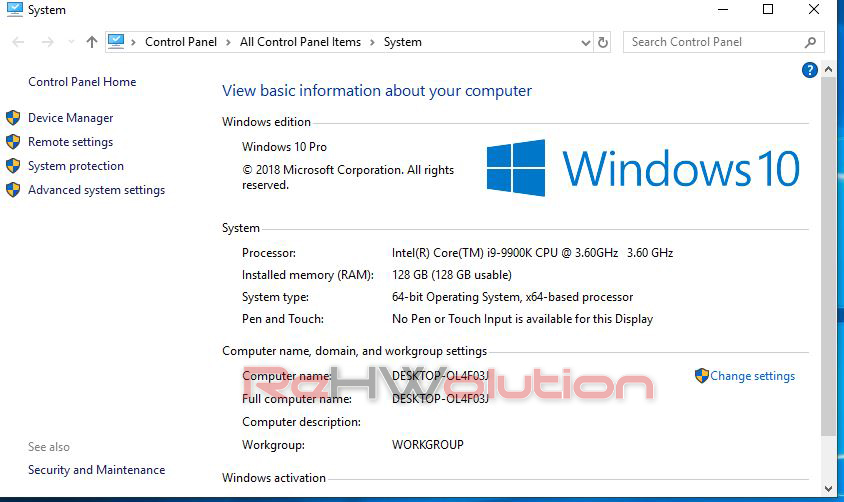This screenshot has width=844, height=502.
Task: Refresh the address bar view
Action: [603, 42]
